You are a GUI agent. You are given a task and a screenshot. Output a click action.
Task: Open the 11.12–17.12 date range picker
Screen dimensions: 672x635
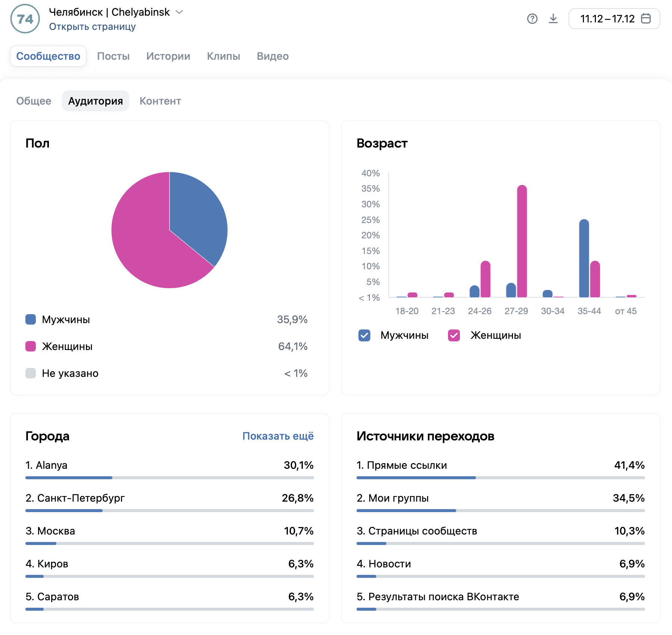tap(607, 19)
